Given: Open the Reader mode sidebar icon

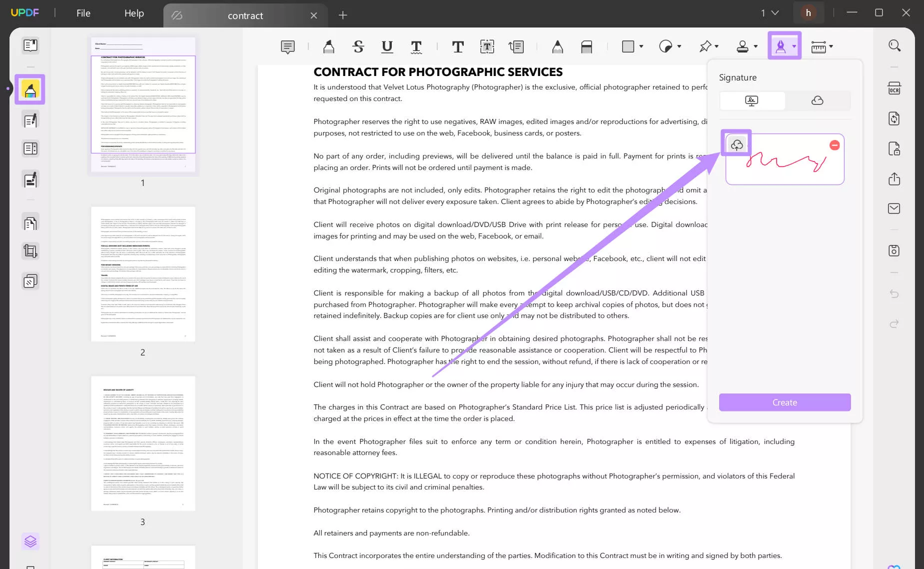Looking at the screenshot, I should point(30,45).
